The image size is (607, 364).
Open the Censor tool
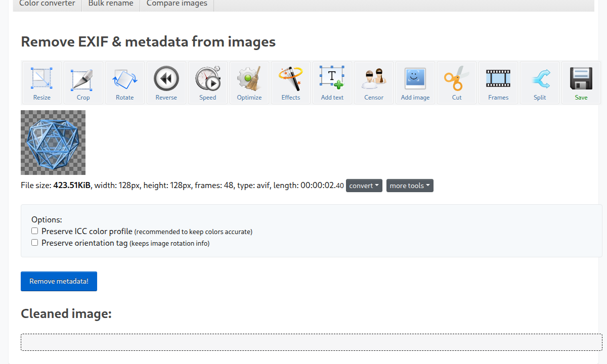(374, 83)
